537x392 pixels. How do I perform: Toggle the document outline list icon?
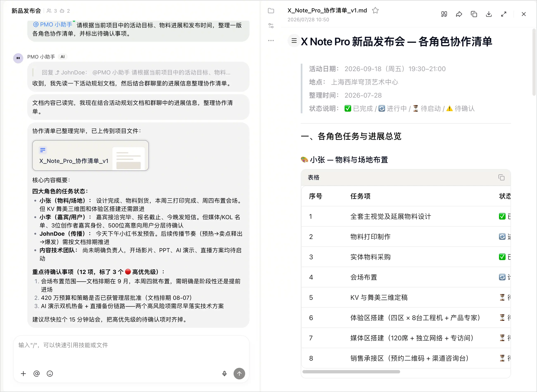point(294,41)
